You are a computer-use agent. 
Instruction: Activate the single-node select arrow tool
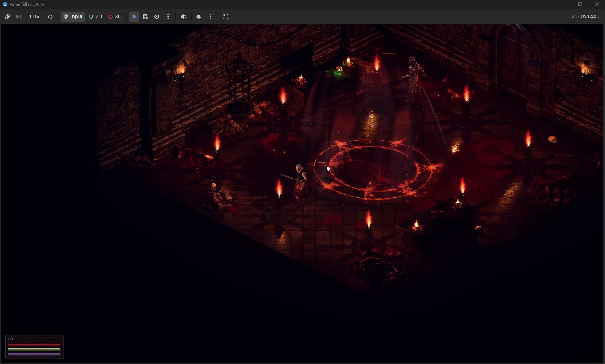coord(134,17)
